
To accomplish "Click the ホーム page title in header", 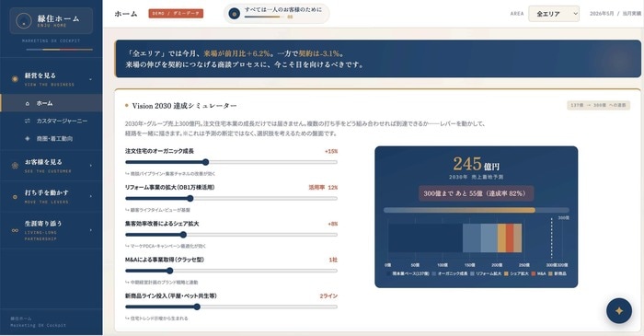I will pyautogui.click(x=126, y=14).
